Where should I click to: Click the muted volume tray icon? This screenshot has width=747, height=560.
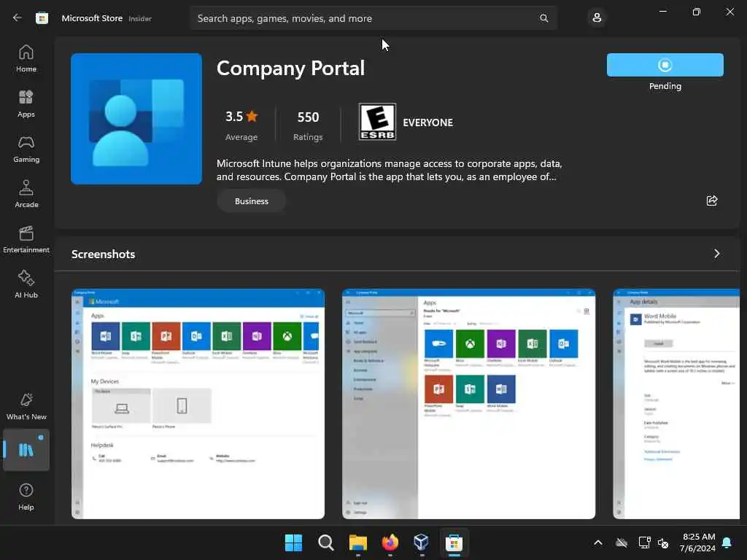662,542
